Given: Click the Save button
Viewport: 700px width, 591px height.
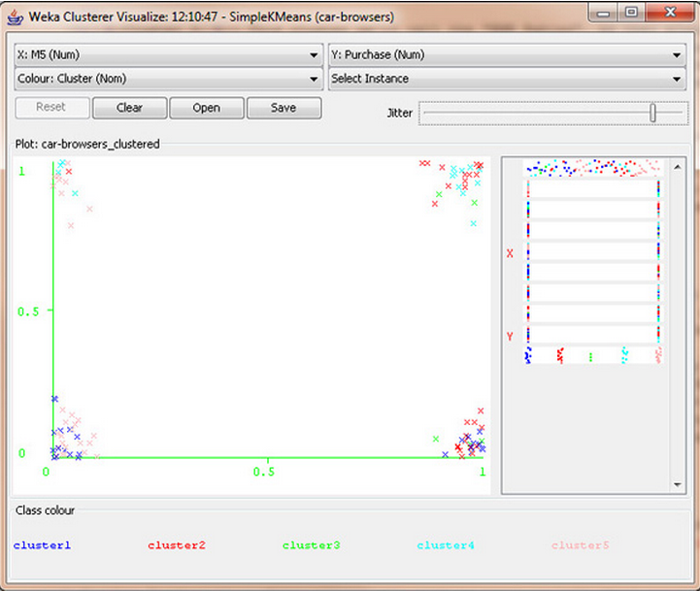Looking at the screenshot, I should pyautogui.click(x=283, y=108).
